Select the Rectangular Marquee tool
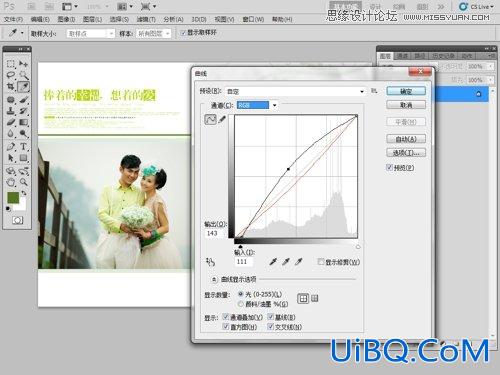The image size is (500, 375). click(11, 64)
